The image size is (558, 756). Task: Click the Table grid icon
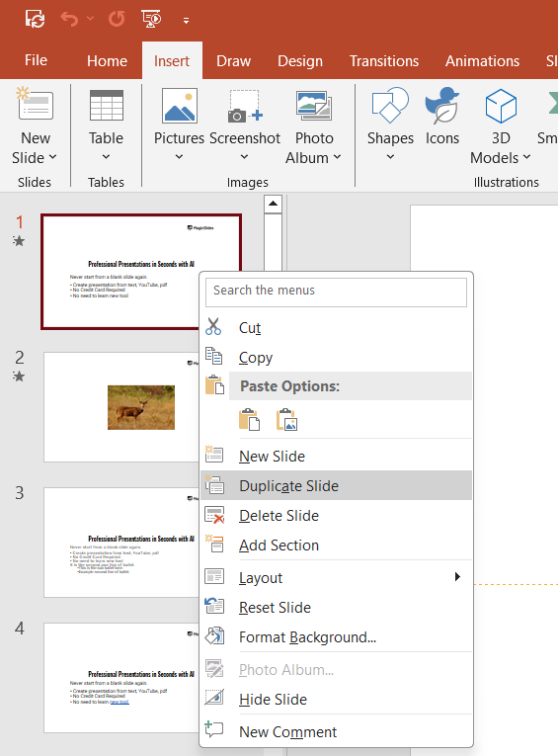[107, 105]
